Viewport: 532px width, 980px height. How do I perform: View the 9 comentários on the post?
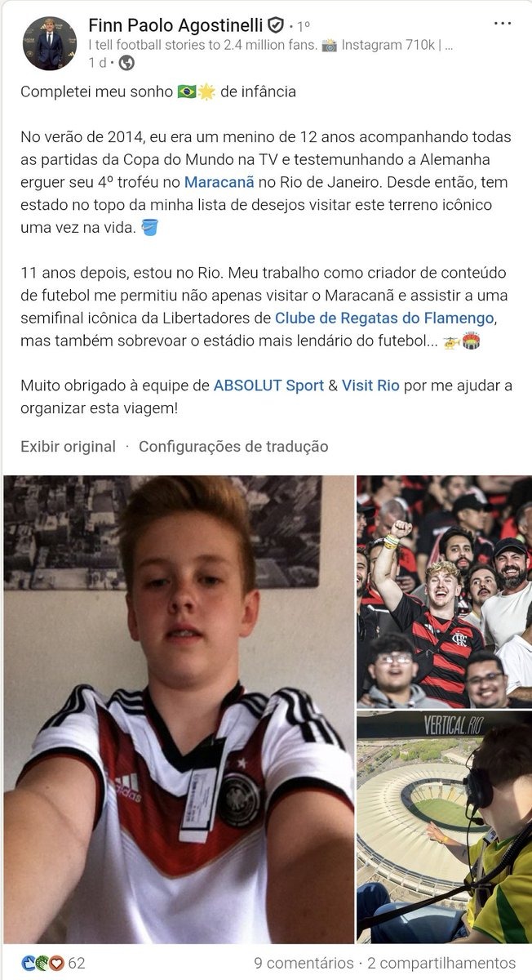coord(304,963)
